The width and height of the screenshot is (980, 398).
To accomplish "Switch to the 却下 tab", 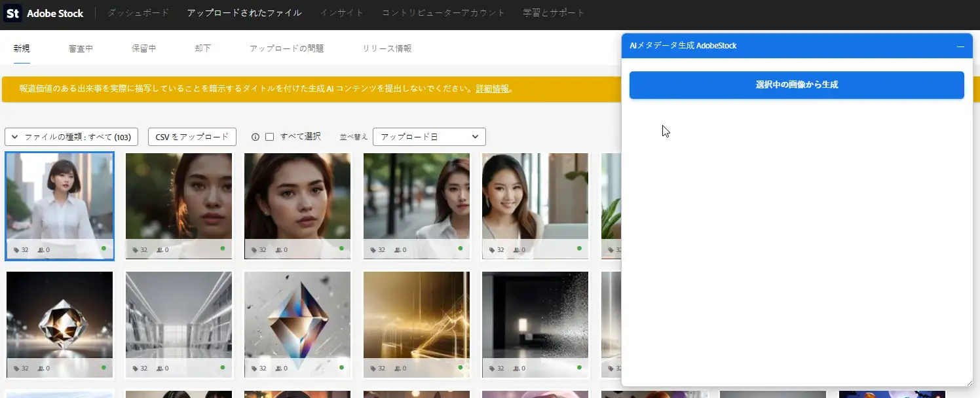I will pos(202,48).
